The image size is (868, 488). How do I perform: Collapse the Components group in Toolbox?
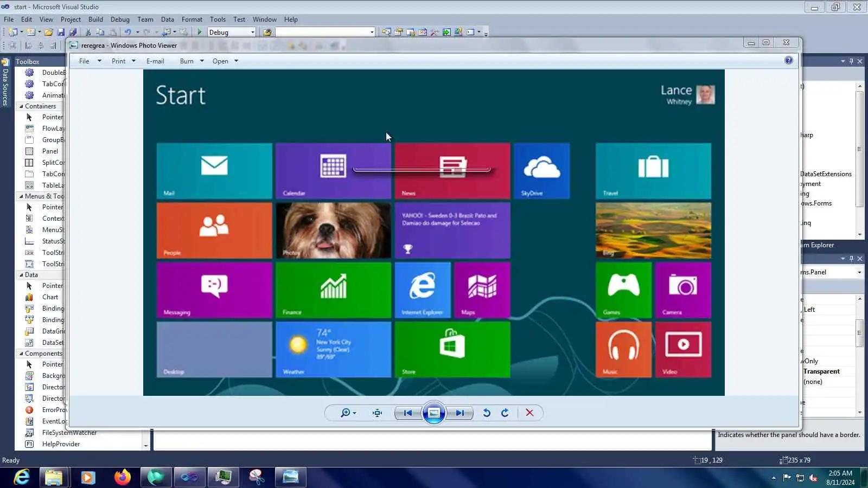(x=21, y=354)
